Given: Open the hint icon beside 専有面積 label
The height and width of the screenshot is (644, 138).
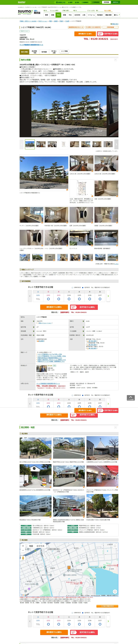Looking at the screenshot, I should click(34, 331).
